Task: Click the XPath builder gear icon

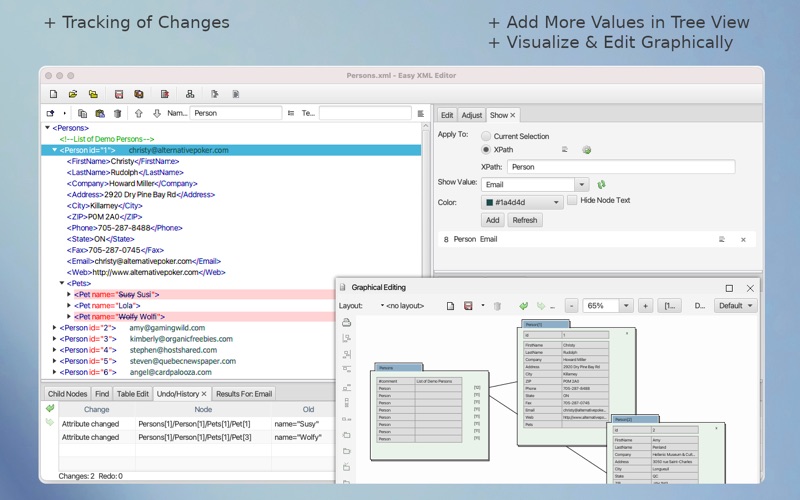Action: pyautogui.click(x=587, y=150)
